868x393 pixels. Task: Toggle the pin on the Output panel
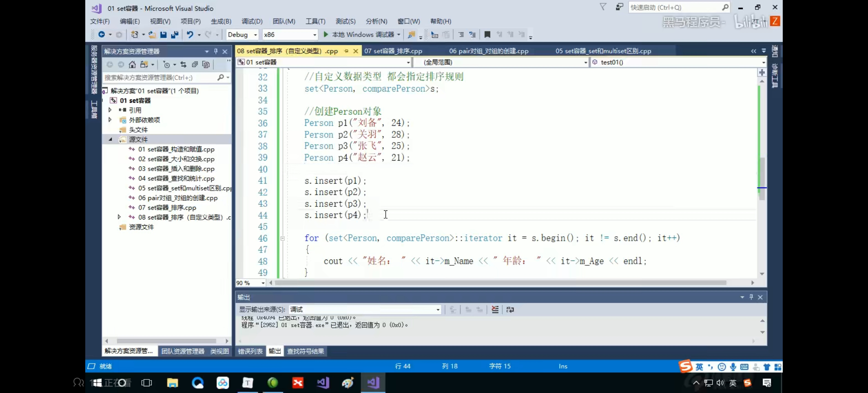751,297
